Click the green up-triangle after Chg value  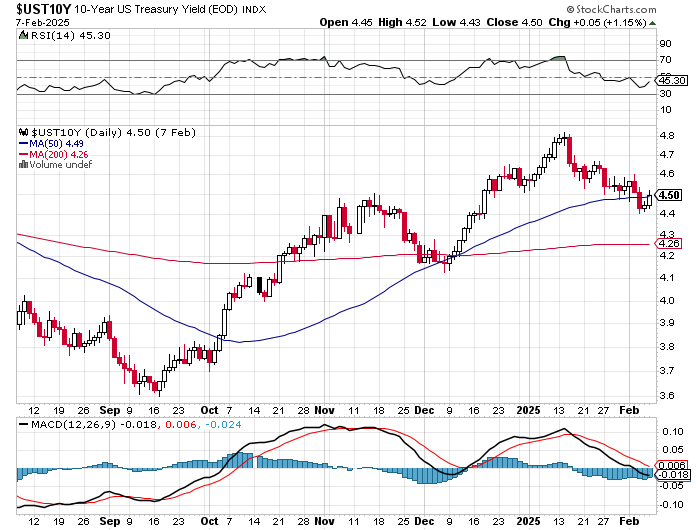click(652, 23)
